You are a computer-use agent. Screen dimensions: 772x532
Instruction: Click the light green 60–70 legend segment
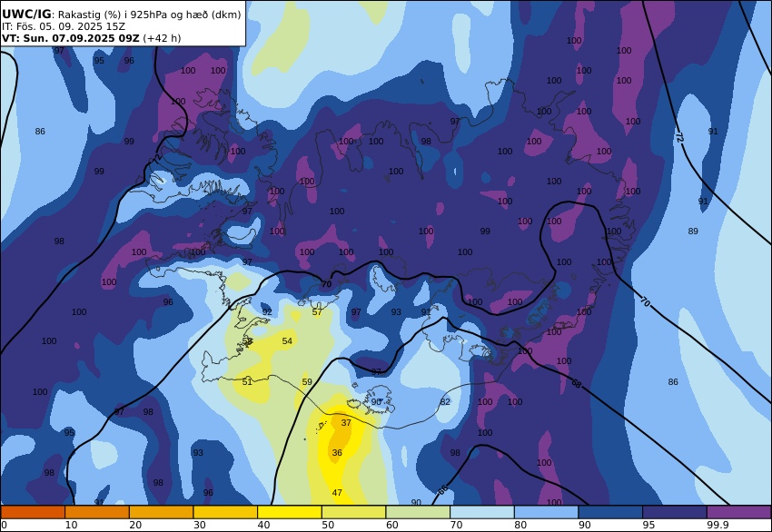pos(418,512)
